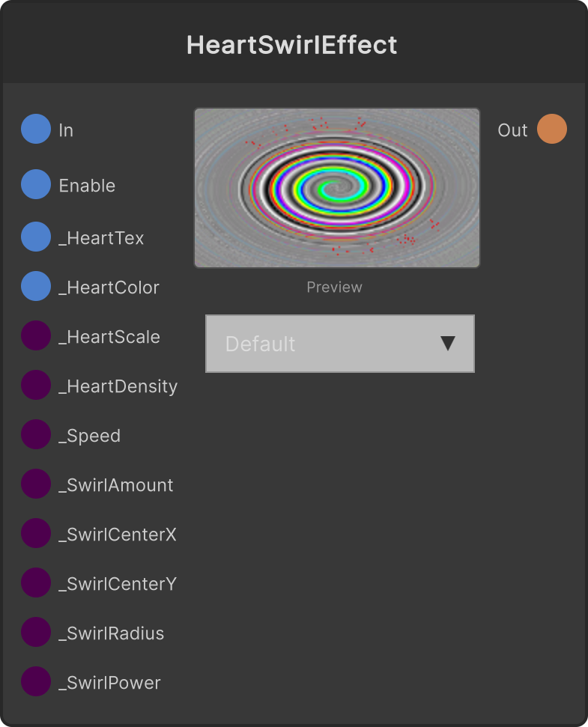Select the _SwirlCenterX port
Image resolution: width=588 pixels, height=727 pixels.
pyautogui.click(x=36, y=533)
